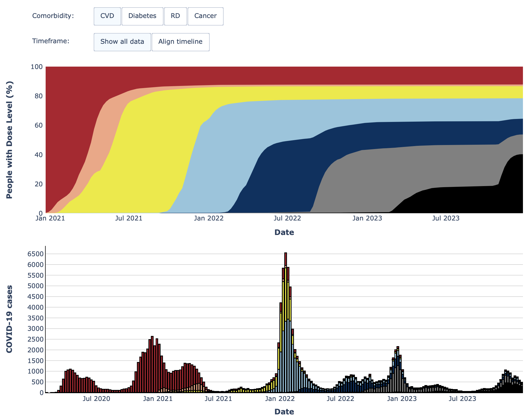
Task: Click the '3000' y-axis tick label
Action: pos(35,329)
